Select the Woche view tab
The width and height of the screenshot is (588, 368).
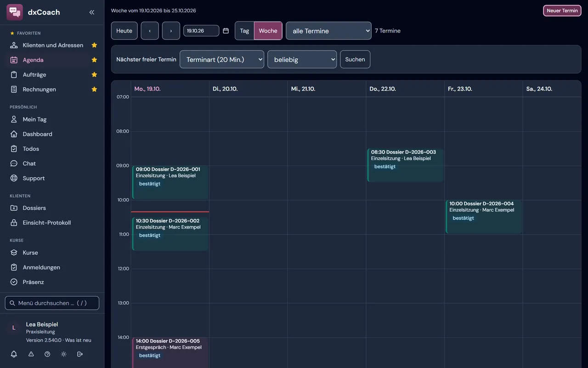tap(268, 31)
